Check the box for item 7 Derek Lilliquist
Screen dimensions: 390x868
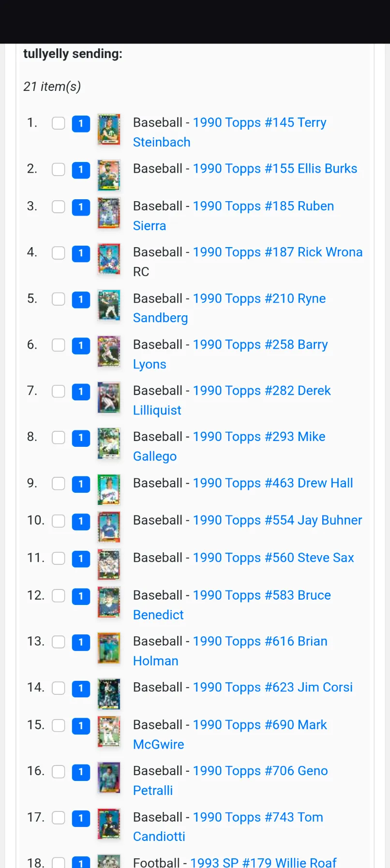59,391
